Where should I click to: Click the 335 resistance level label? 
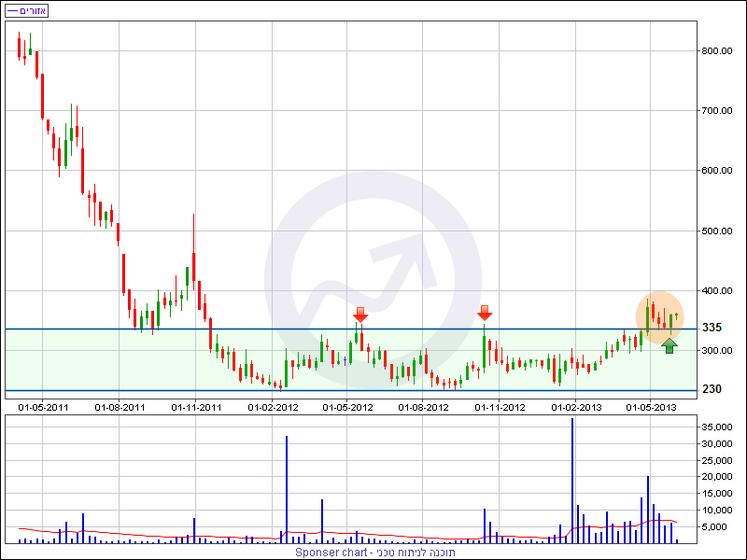713,328
